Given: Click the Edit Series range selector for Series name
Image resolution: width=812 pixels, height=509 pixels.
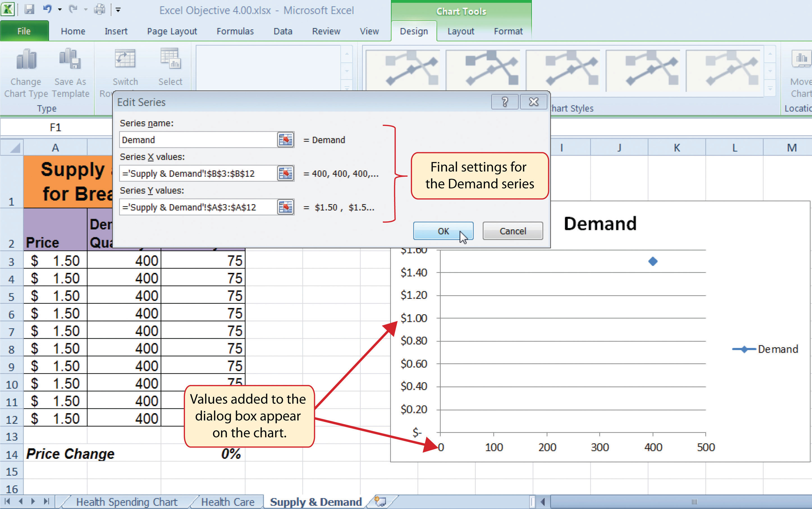Looking at the screenshot, I should pyautogui.click(x=285, y=140).
